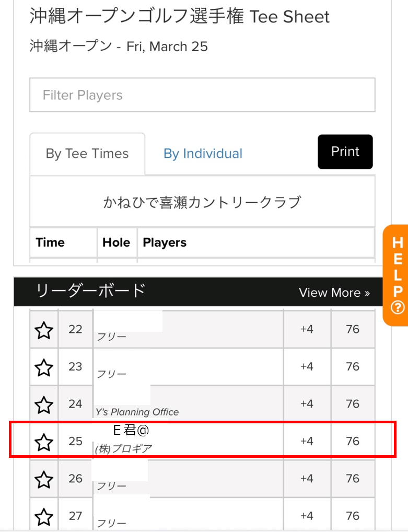
Task: Click the リーダーボード header bar
Action: point(198,292)
